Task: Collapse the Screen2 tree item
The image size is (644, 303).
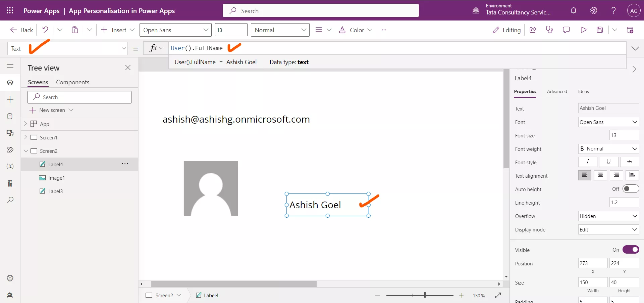Action: click(x=26, y=151)
